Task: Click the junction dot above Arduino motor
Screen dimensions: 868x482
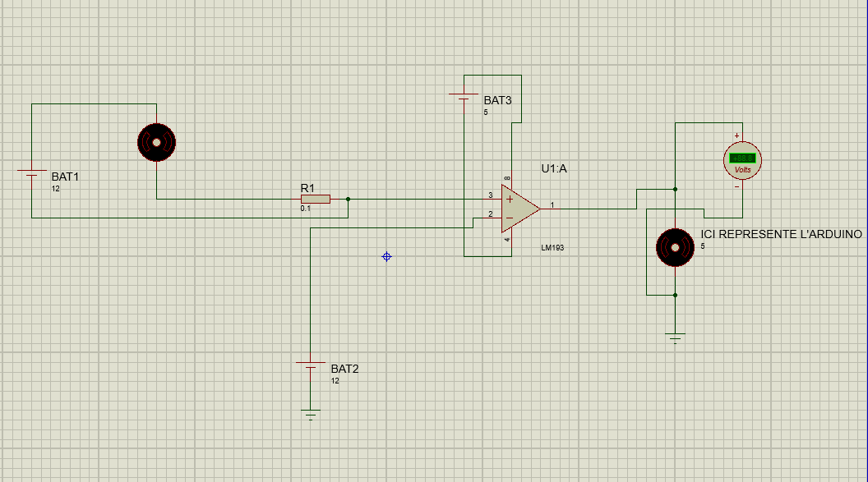Action: pyautogui.click(x=675, y=189)
